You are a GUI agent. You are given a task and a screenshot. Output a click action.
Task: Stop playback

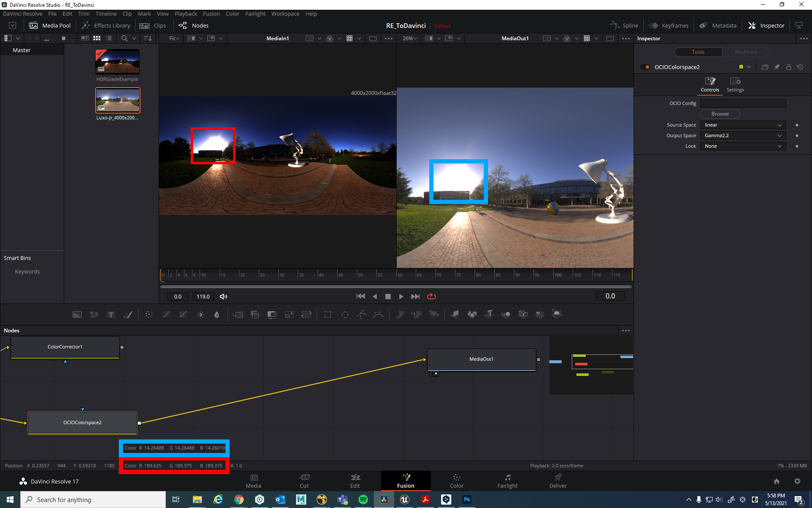pyautogui.click(x=388, y=297)
